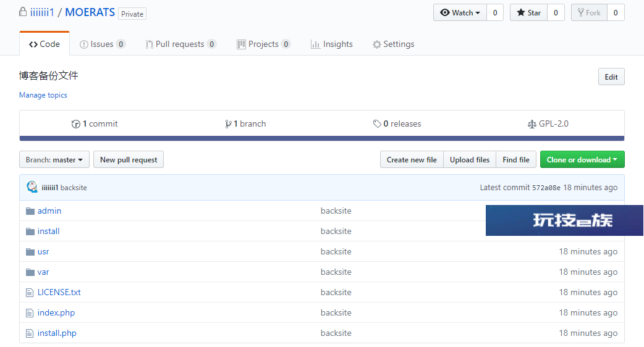The height and width of the screenshot is (347, 644).
Task: Open the Pull requests tab
Action: coord(180,44)
